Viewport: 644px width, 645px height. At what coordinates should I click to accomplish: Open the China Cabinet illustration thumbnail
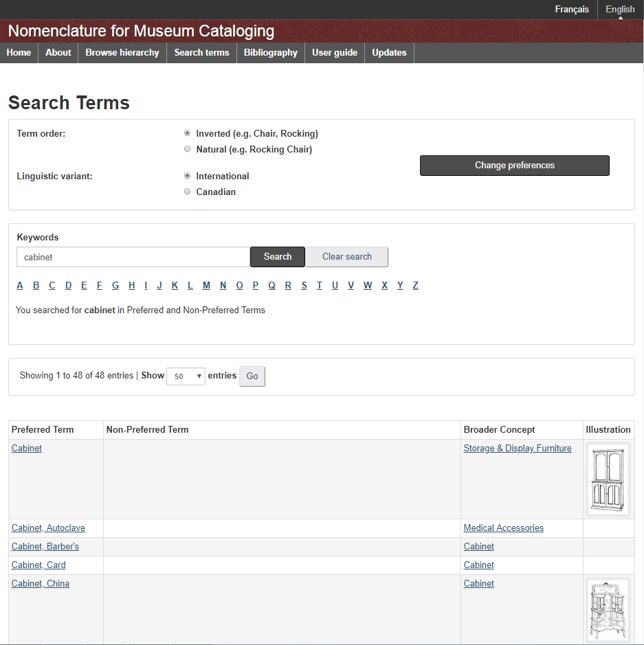coord(608,610)
